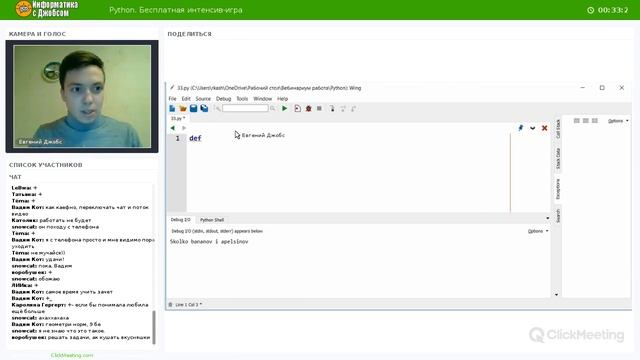The height and width of the screenshot is (360, 640).
Task: Open Options dropdown in right panel
Action: pyautogui.click(x=618, y=121)
